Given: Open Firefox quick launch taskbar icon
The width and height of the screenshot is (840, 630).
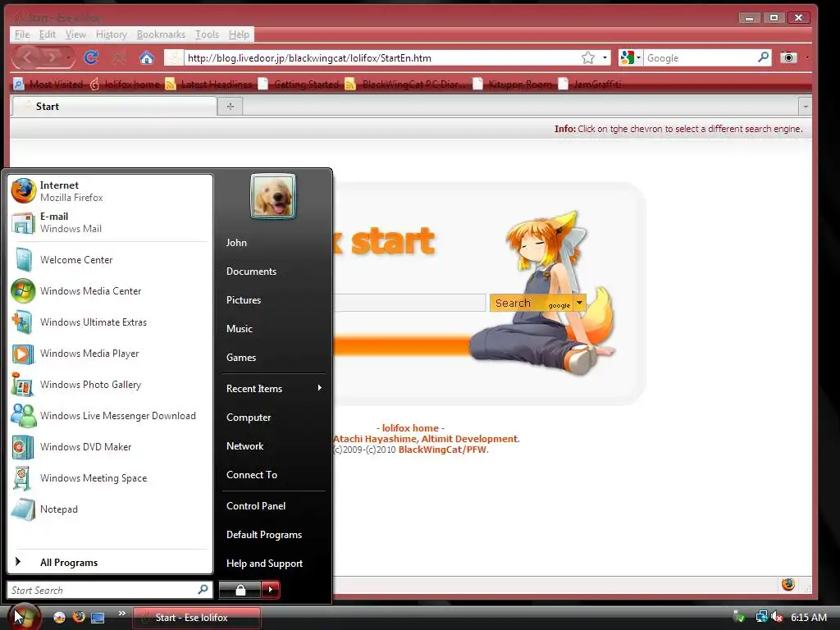Looking at the screenshot, I should pos(78,617).
